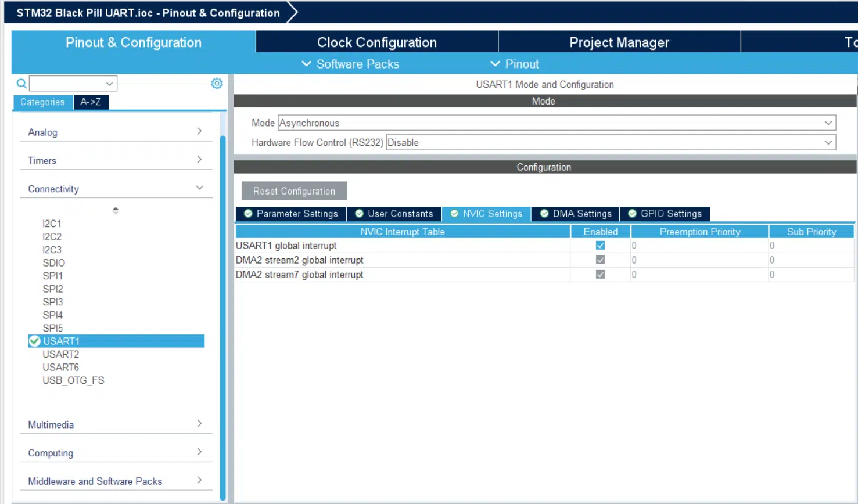Open the GPIO Settings tab

pos(665,214)
